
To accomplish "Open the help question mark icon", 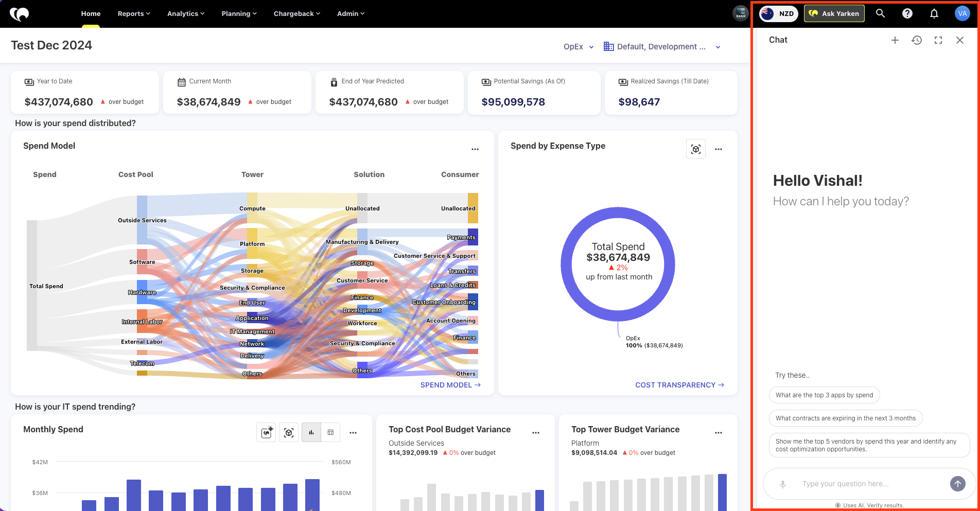I will click(x=907, y=13).
